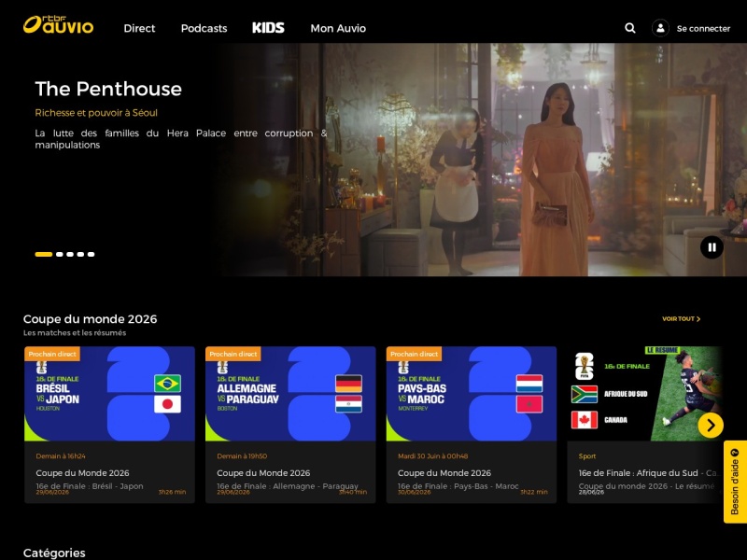Click the Paraguay flag icon
The width and height of the screenshot is (747, 560).
[x=348, y=404]
